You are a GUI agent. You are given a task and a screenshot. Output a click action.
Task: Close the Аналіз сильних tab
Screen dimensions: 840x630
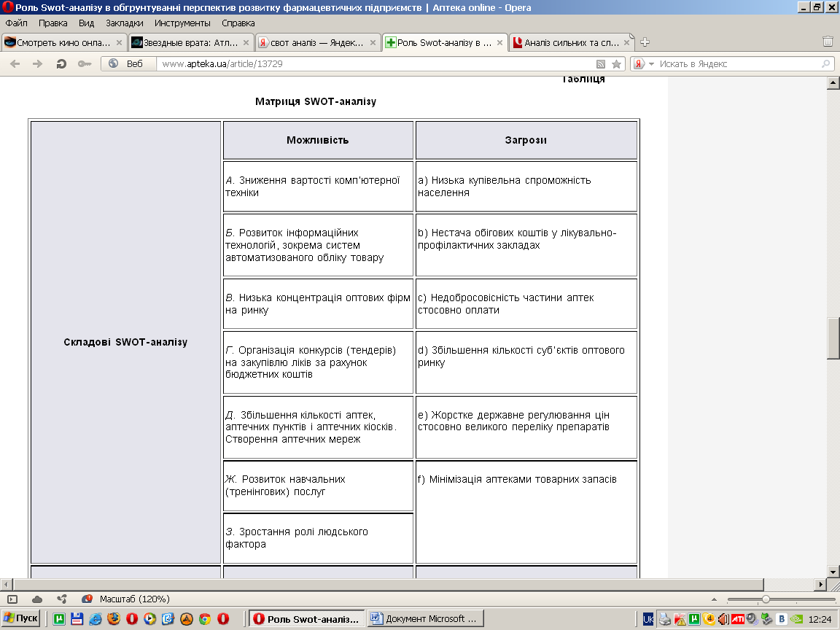(x=627, y=43)
